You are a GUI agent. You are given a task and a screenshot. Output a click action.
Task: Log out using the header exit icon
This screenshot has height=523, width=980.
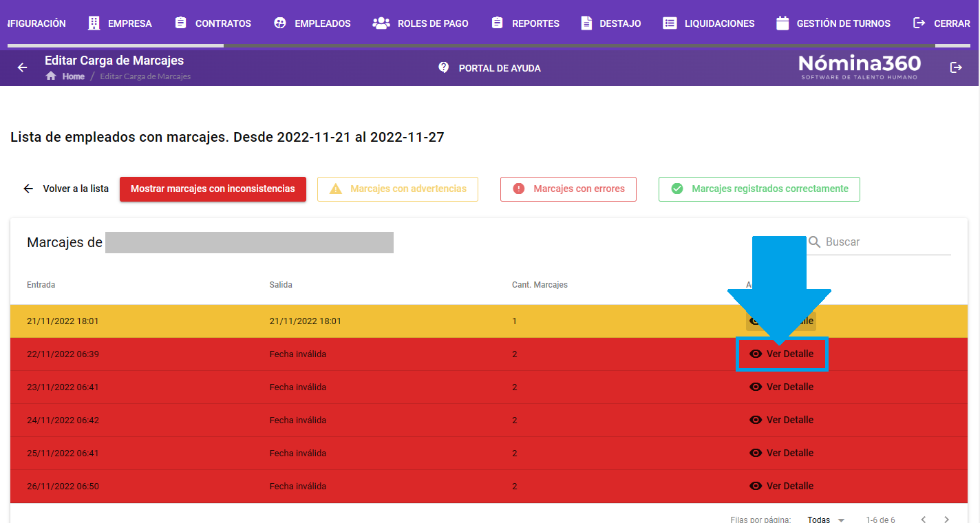(956, 67)
